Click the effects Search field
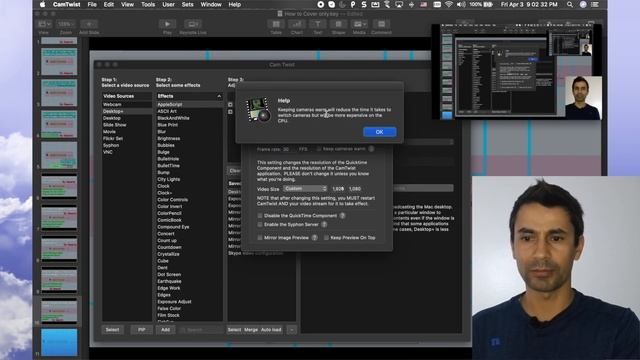 pos(200,330)
